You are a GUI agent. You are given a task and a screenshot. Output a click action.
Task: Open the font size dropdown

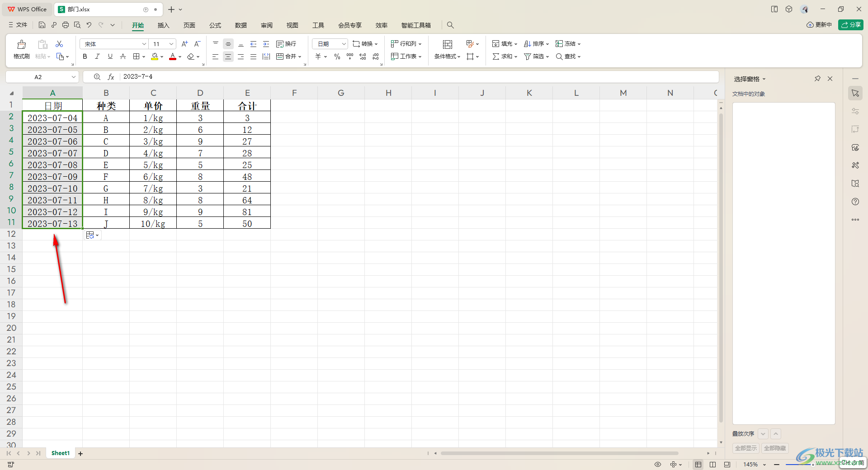(171, 44)
